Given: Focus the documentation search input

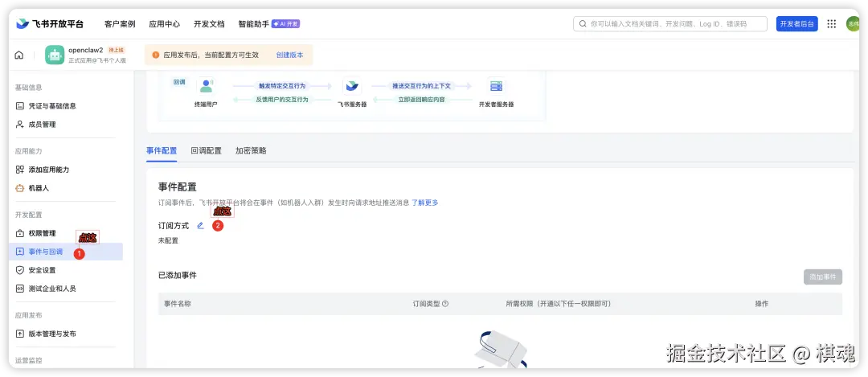Looking at the screenshot, I should 670,24.
